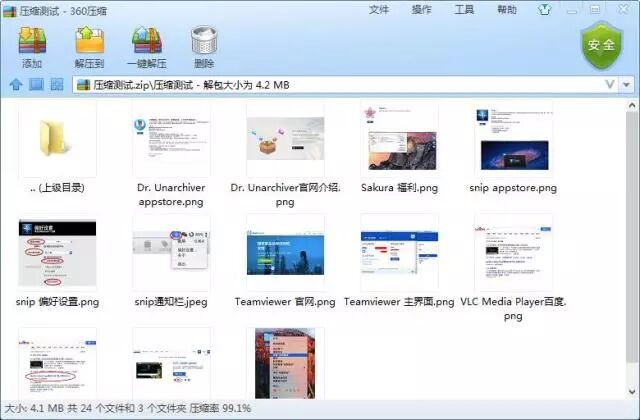Select Teamviewer 主界面.png thumbnail
Screen dimensions: 640x420
[400, 253]
